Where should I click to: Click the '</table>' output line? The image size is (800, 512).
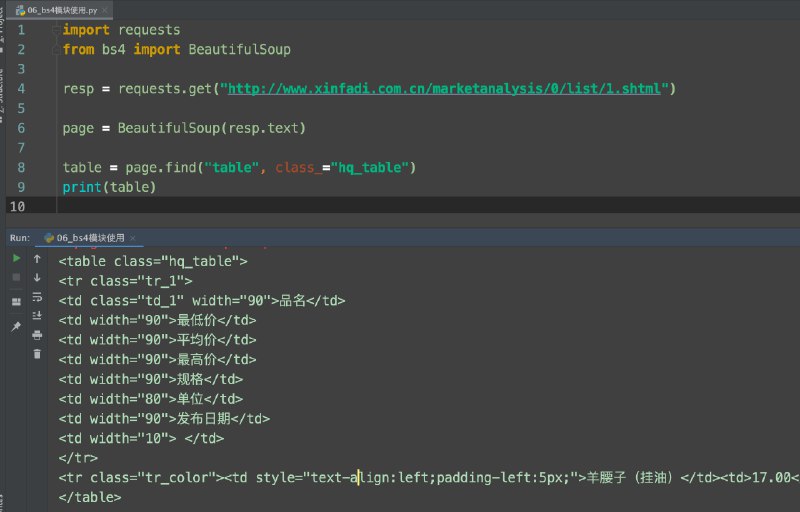click(x=90, y=497)
